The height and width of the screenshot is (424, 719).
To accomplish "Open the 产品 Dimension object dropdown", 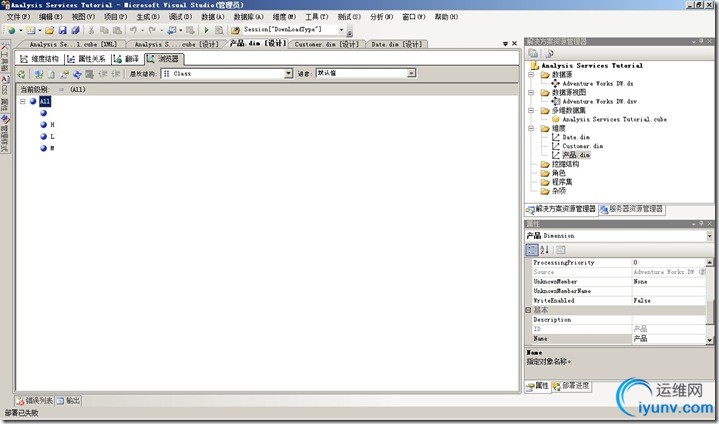I will coord(709,236).
